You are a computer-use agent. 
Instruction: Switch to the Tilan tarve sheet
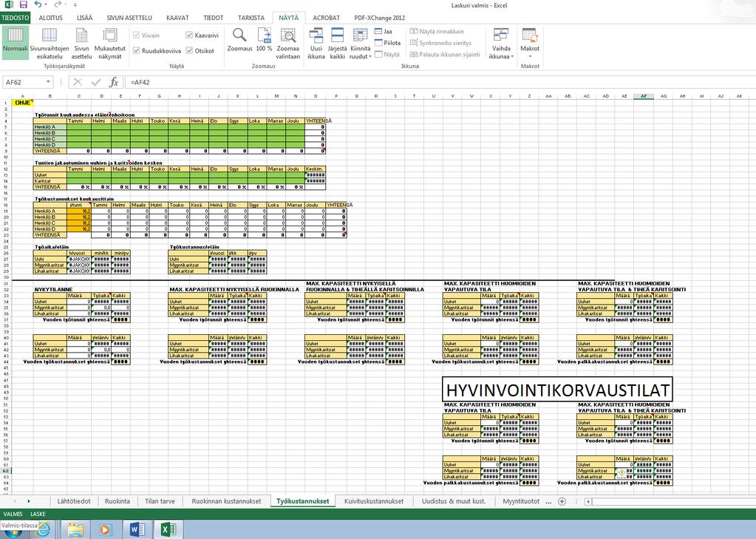(x=160, y=501)
